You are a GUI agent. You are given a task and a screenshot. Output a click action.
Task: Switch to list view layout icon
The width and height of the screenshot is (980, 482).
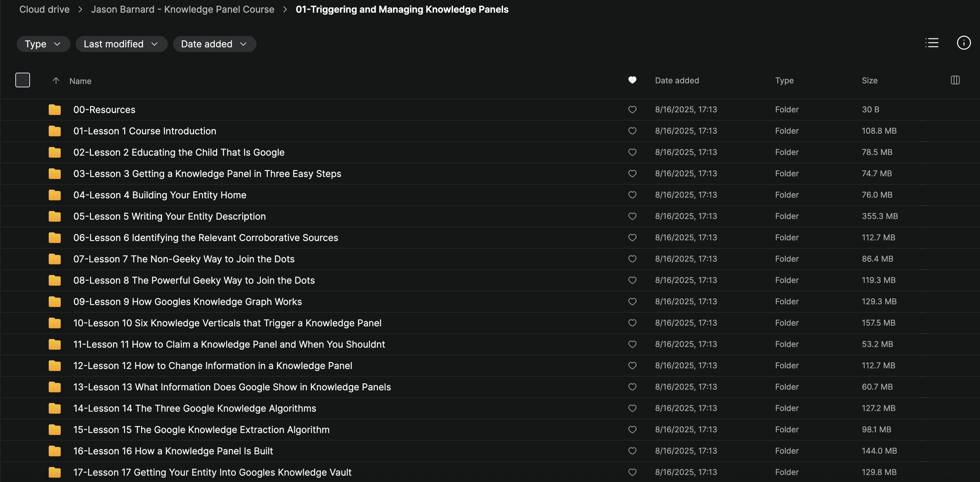click(932, 43)
